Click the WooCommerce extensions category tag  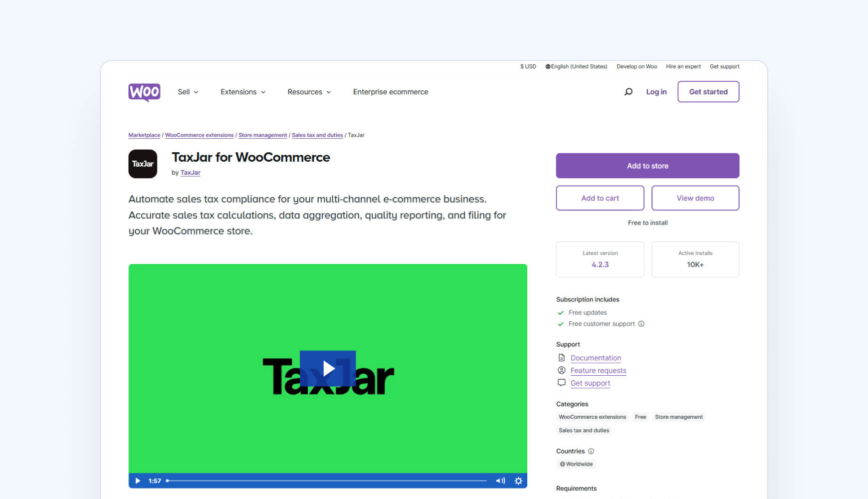coord(592,417)
